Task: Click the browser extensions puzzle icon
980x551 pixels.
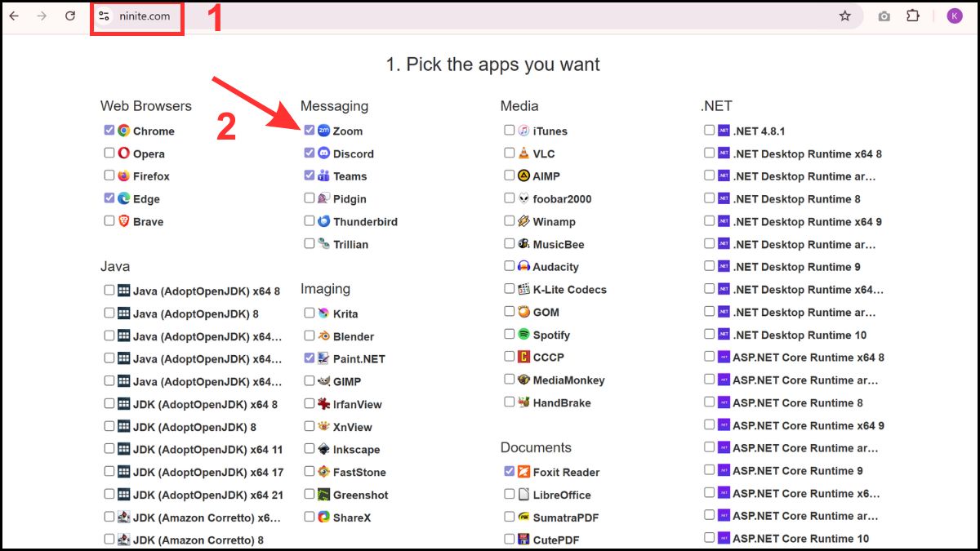Action: coord(913,16)
